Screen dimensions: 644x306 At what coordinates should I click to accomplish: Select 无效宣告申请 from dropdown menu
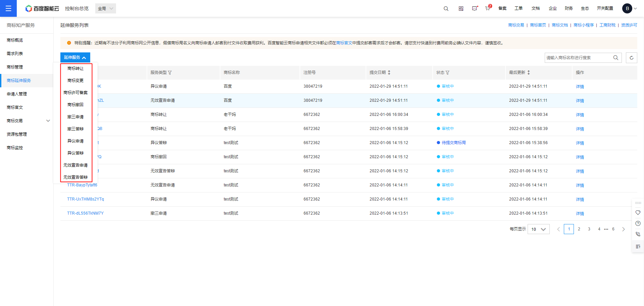75,165
